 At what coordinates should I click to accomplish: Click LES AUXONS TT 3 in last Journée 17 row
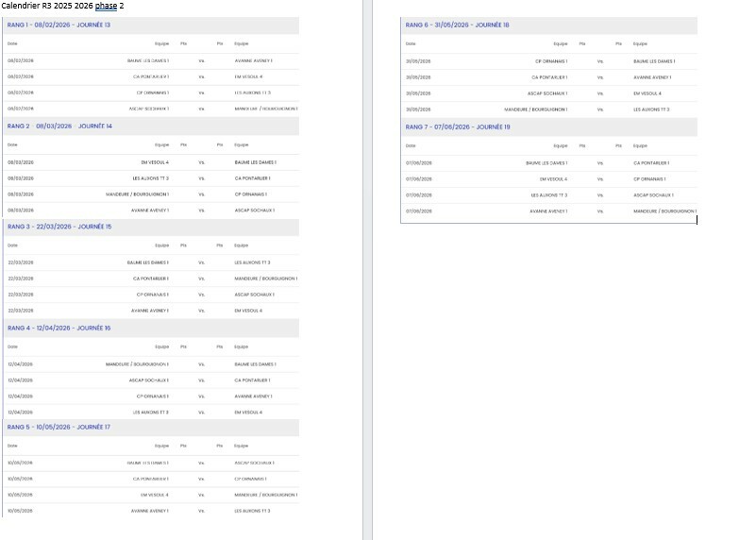coord(252,511)
